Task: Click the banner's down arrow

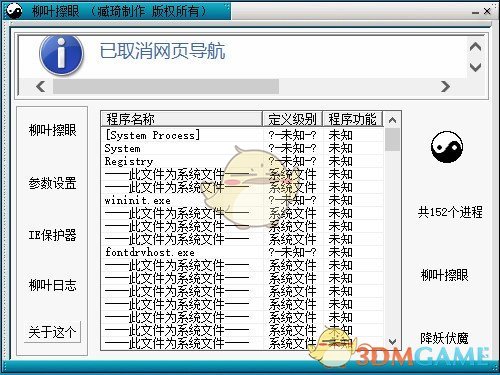Action: coord(475,67)
